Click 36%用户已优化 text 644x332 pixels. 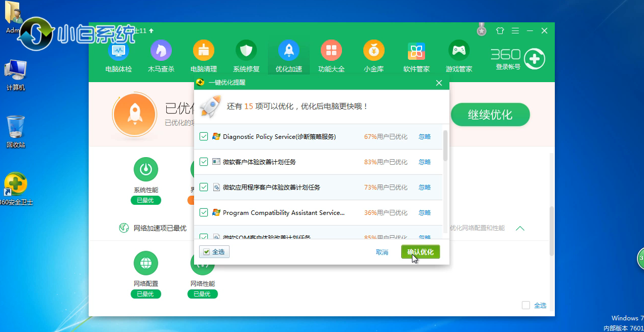coord(386,212)
